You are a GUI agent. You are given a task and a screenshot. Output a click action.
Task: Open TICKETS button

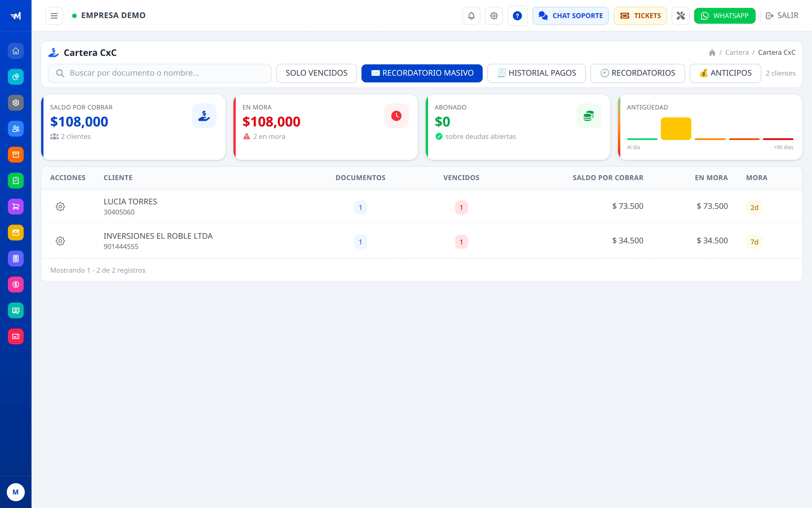(640, 16)
